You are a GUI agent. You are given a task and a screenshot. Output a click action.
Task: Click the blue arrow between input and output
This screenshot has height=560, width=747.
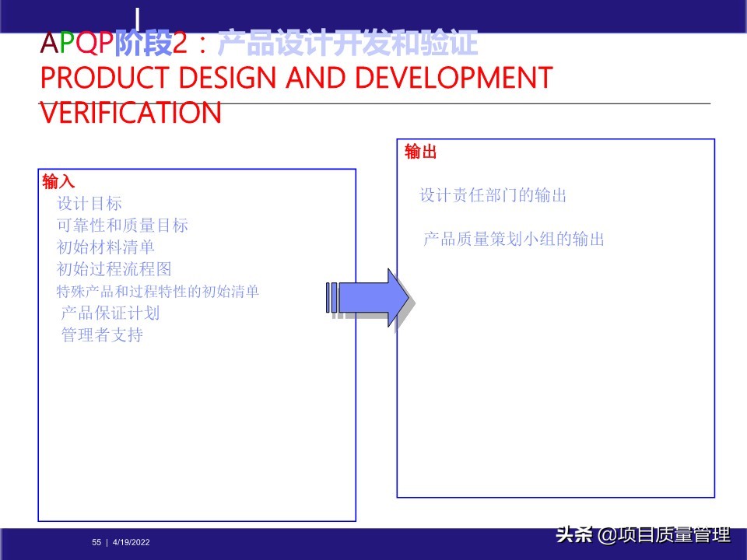coord(368,298)
